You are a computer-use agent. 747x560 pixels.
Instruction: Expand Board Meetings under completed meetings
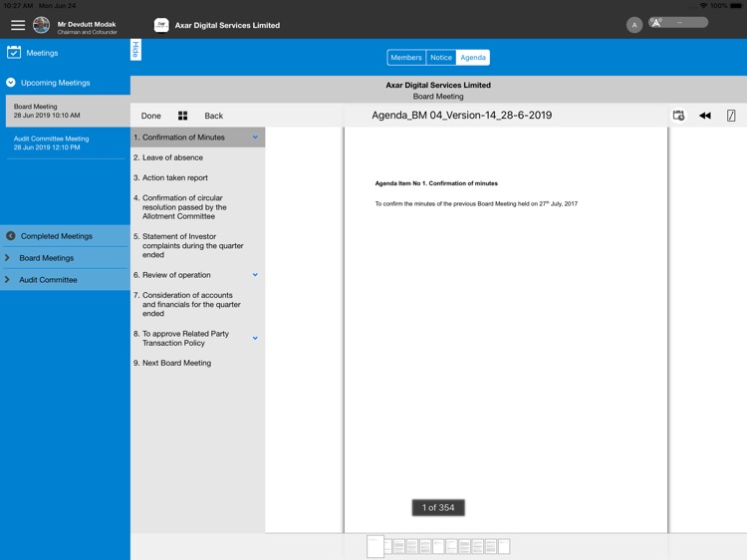pos(7,258)
